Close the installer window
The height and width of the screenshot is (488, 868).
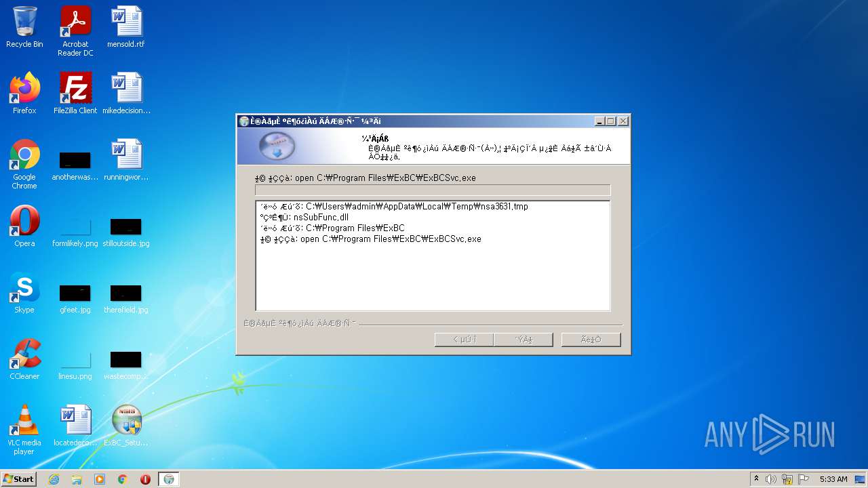click(623, 121)
